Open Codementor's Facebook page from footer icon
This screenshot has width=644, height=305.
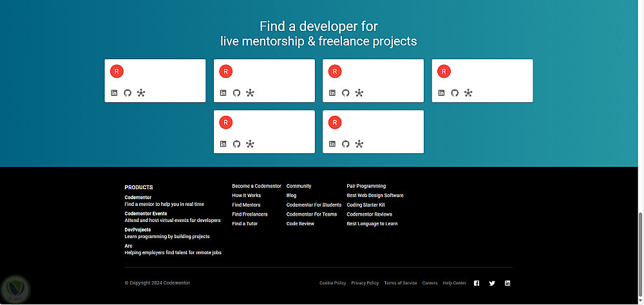(x=477, y=283)
